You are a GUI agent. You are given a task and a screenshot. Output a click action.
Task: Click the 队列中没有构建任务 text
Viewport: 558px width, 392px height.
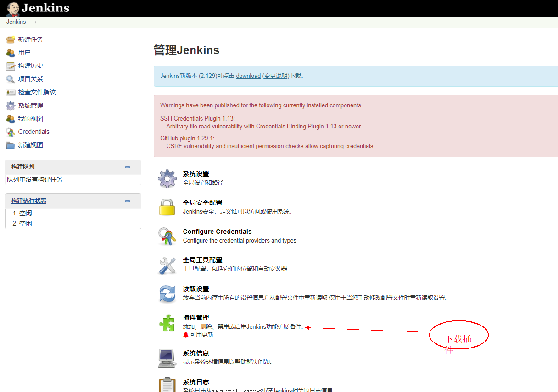point(35,180)
